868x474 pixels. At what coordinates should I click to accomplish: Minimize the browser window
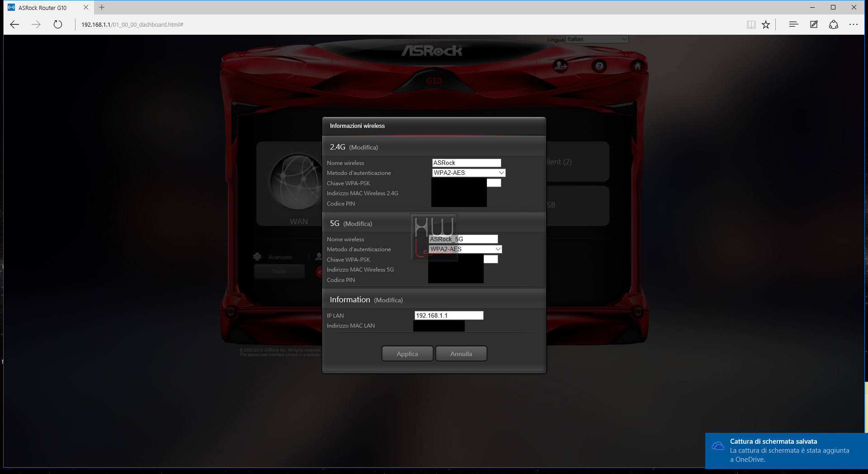(812, 7)
